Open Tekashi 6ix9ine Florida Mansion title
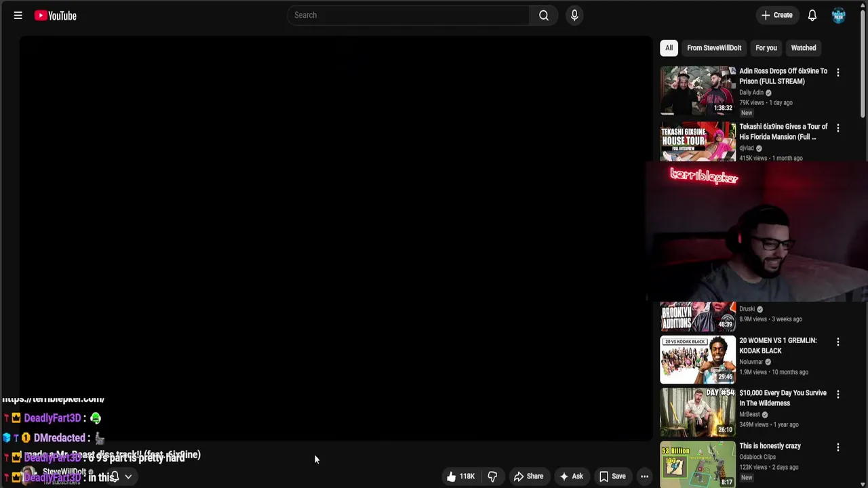 (783, 131)
